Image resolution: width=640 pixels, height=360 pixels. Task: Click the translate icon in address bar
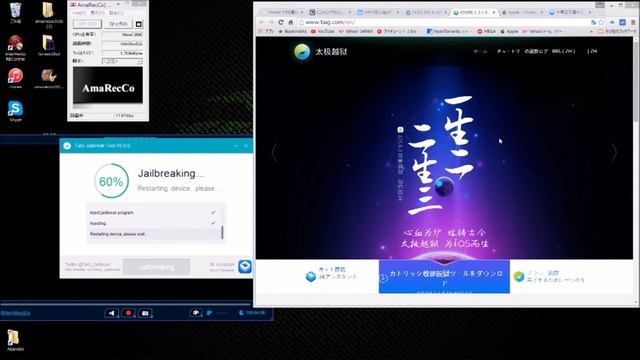click(x=593, y=22)
